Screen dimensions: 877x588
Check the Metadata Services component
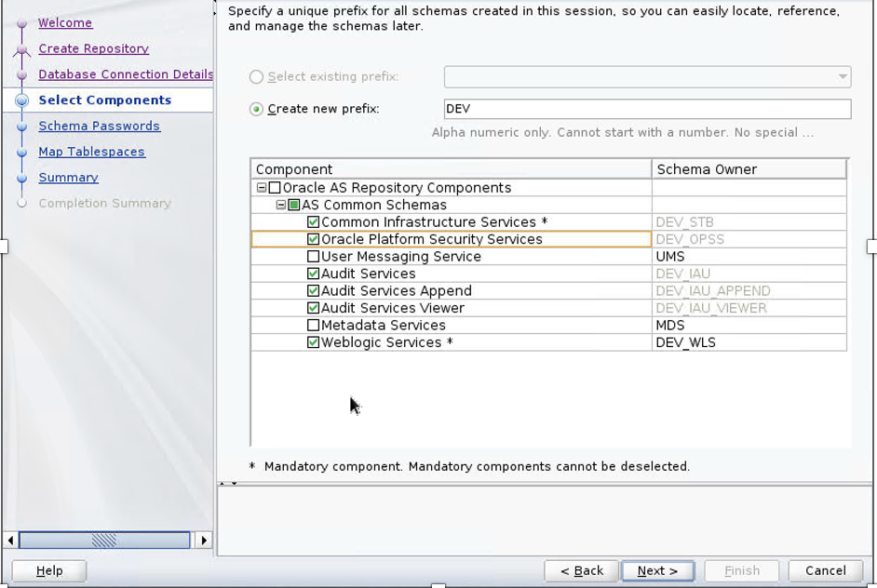pos(314,326)
